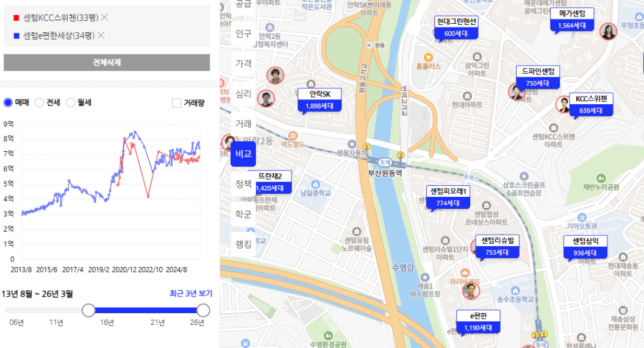Screen dimensions: 644x348
Task: Open the 정책 tab
Action: 243,184
